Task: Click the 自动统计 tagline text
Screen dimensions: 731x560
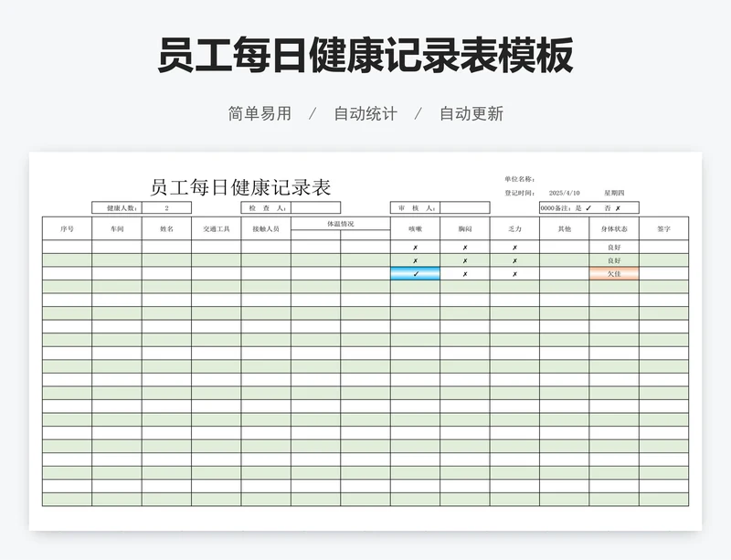Action: click(365, 114)
